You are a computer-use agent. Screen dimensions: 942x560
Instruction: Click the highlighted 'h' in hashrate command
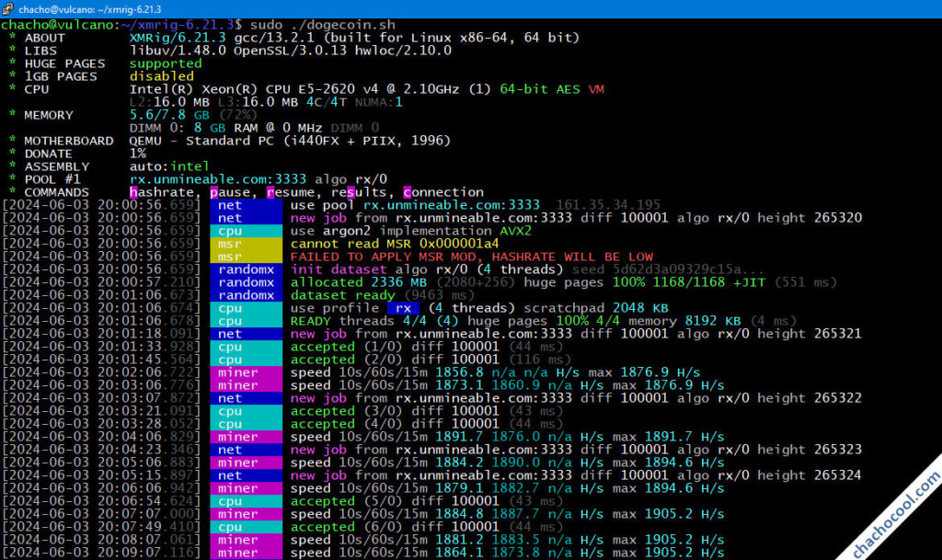click(134, 192)
